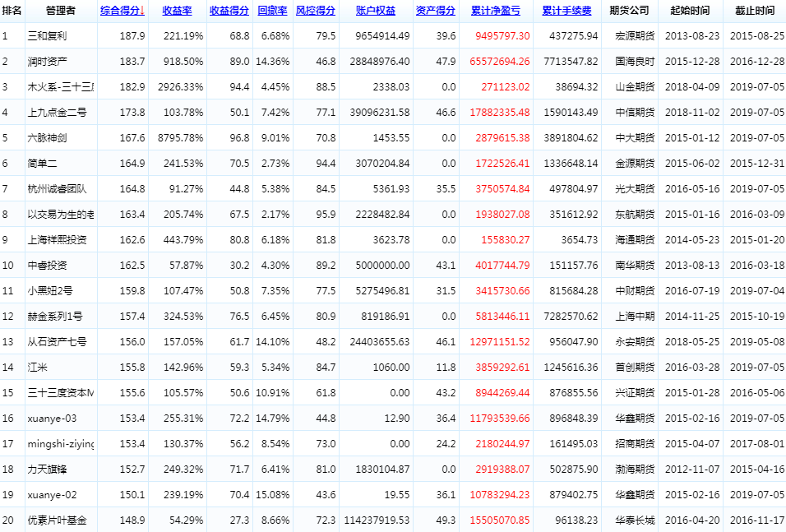
Task: Click end date 2017-08-01
Action: click(757, 444)
